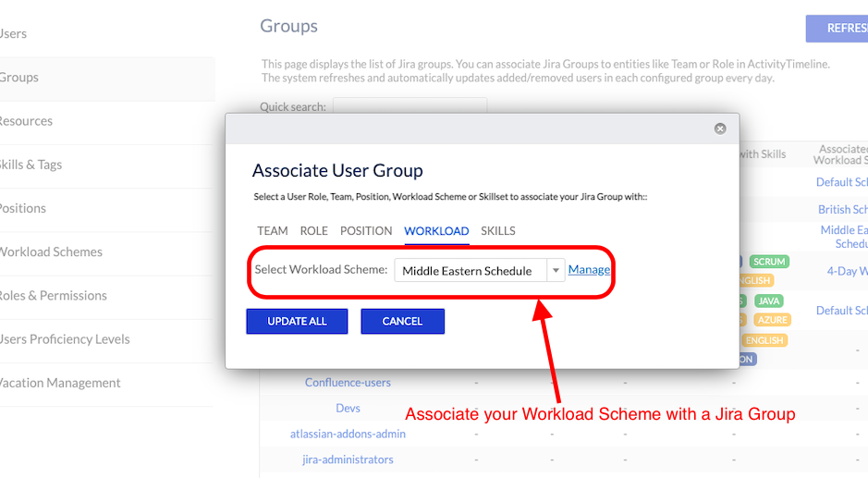Go to Vacation Management sidebar item
Viewport: 868px width, 478px height.
59,383
